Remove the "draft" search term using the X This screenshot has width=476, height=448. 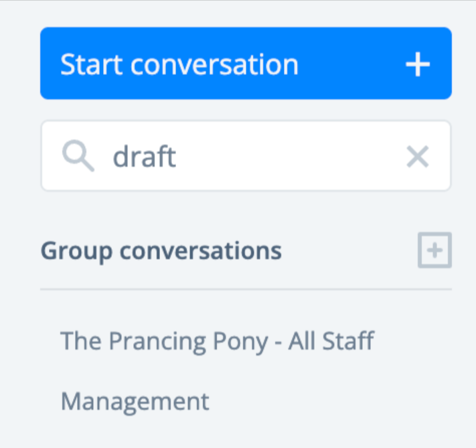click(x=418, y=157)
